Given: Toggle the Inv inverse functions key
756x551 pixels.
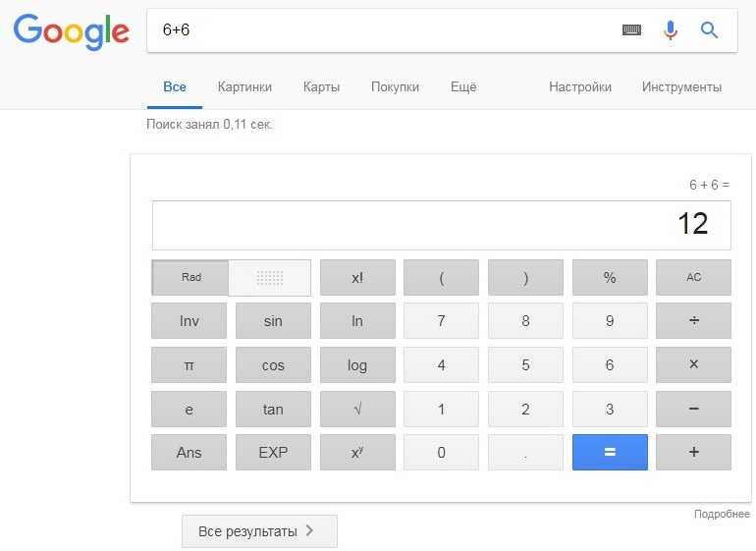Looking at the screenshot, I should point(189,321).
